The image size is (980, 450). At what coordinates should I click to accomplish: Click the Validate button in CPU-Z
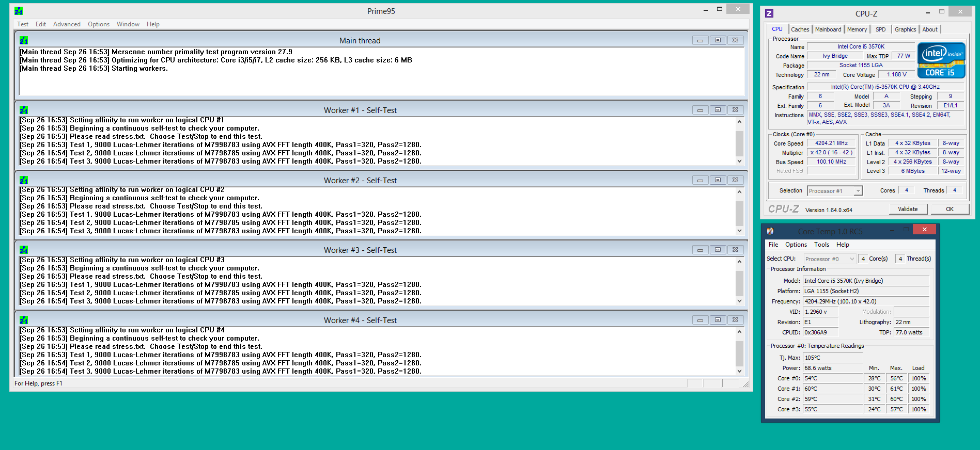(x=908, y=209)
